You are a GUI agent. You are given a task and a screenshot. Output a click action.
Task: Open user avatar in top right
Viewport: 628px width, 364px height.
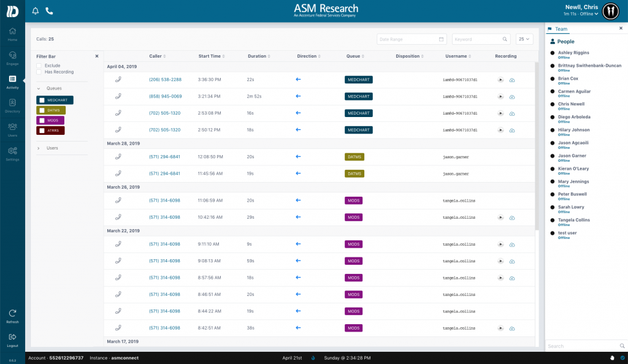point(610,11)
